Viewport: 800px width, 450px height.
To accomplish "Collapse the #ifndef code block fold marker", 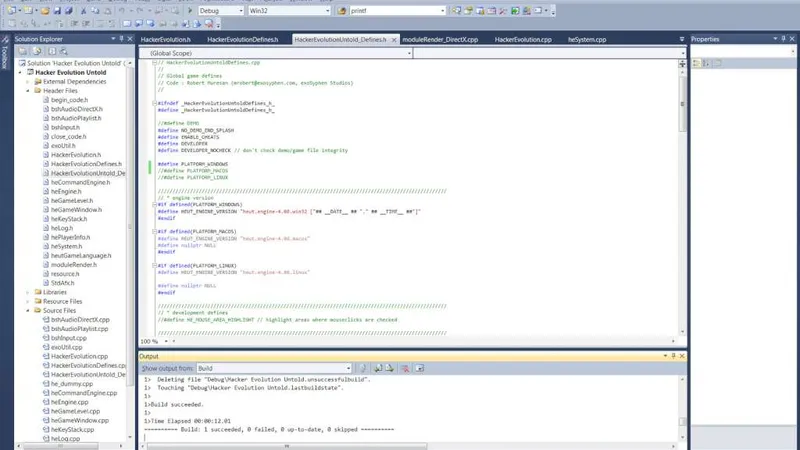I will 154,103.
